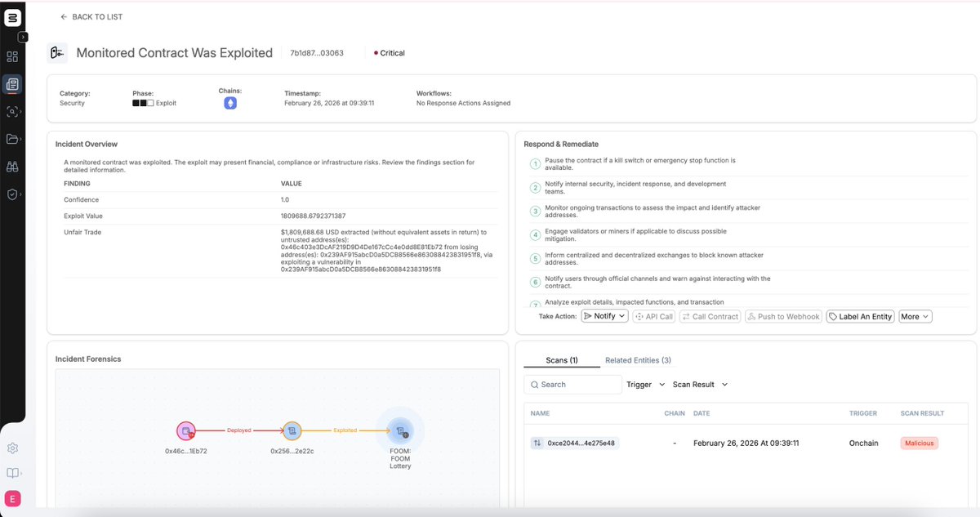This screenshot has height=517, width=980.
Task: Click remediation step 6 circle
Action: 536,283
